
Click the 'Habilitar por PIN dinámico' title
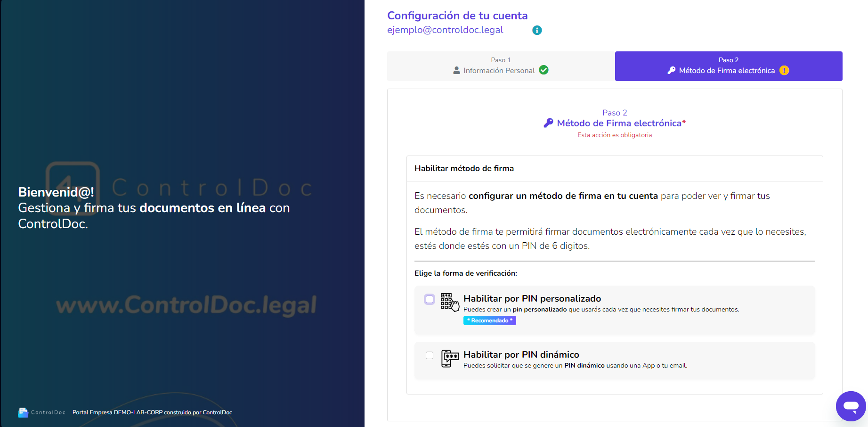coord(521,354)
